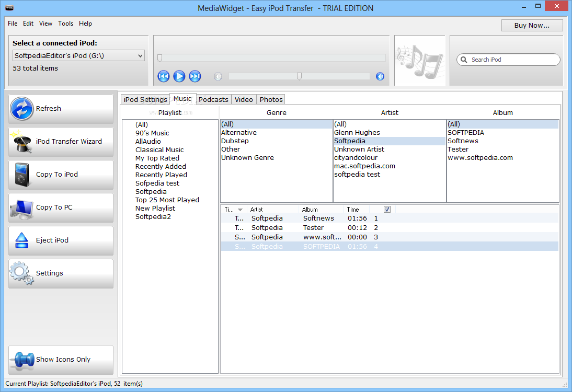Select the Unknown Artist entry

pos(389,149)
